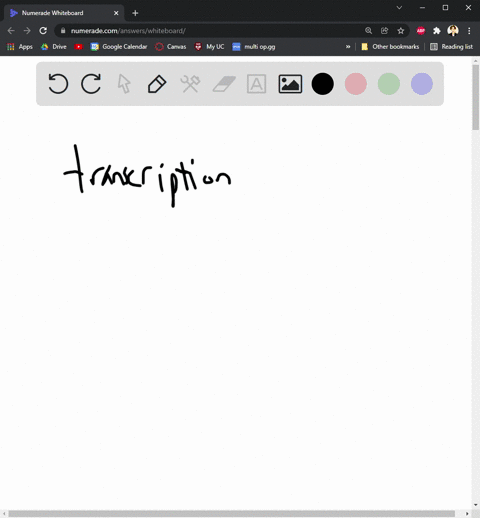
Task: Open a new browser tab
Action: [x=135, y=13]
